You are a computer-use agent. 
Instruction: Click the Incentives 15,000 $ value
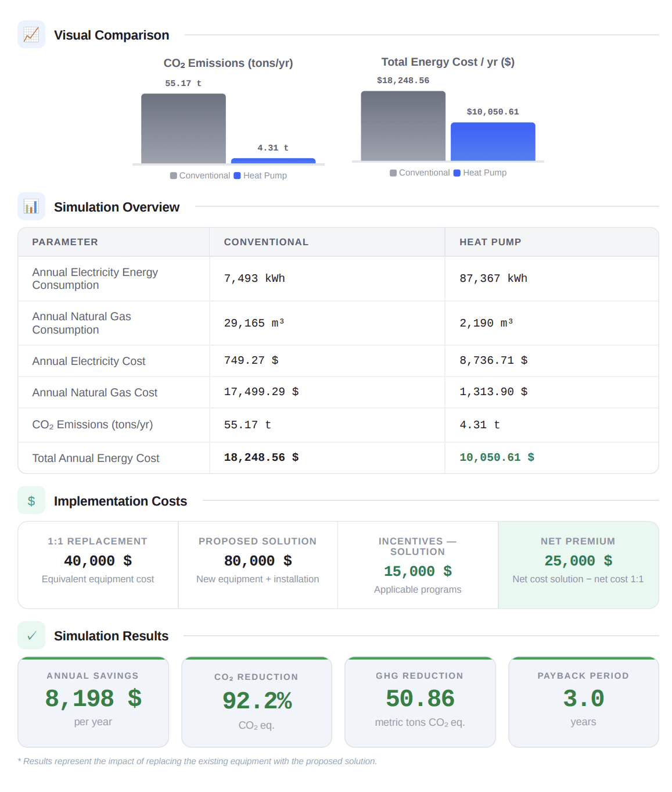(x=418, y=571)
